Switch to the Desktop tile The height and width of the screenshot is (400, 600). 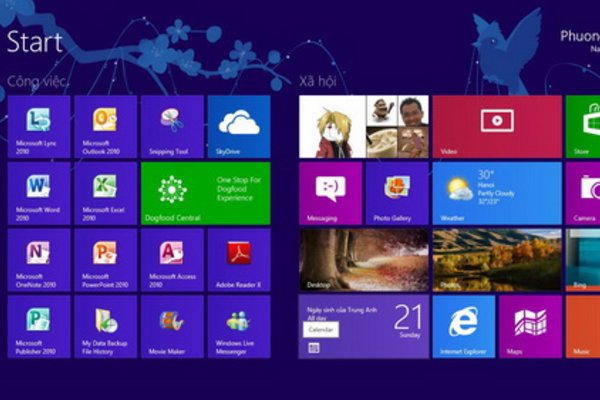pos(364,260)
